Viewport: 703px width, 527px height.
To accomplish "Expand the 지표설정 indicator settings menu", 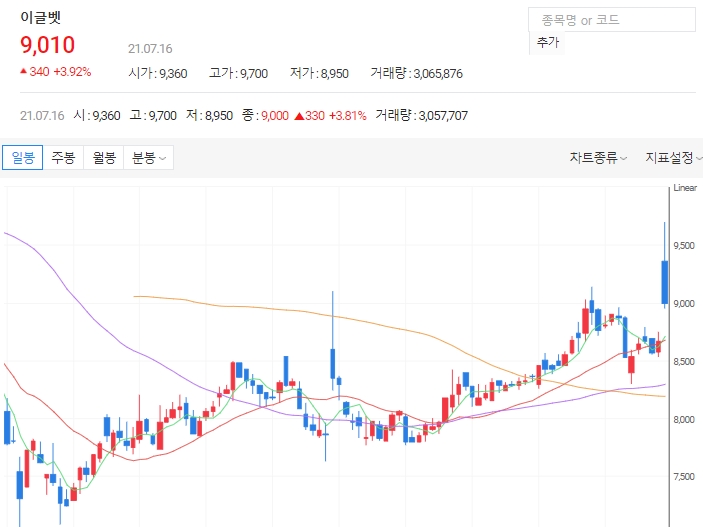I will 673,157.
